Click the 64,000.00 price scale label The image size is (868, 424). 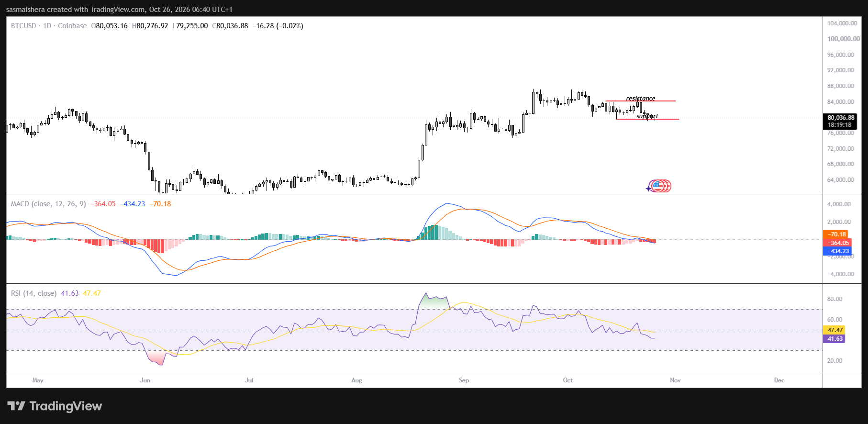[841, 180]
